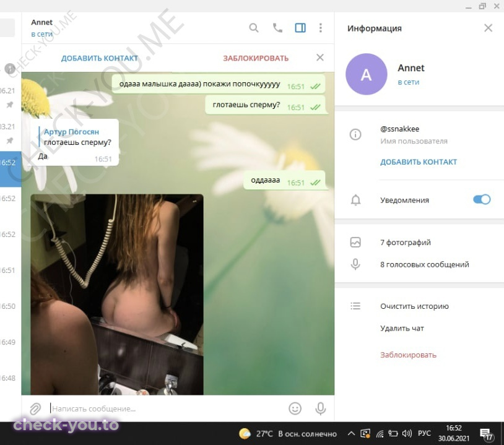Open the three-dot chat options menu
Viewport: 504px width, 445px height.
coord(320,28)
